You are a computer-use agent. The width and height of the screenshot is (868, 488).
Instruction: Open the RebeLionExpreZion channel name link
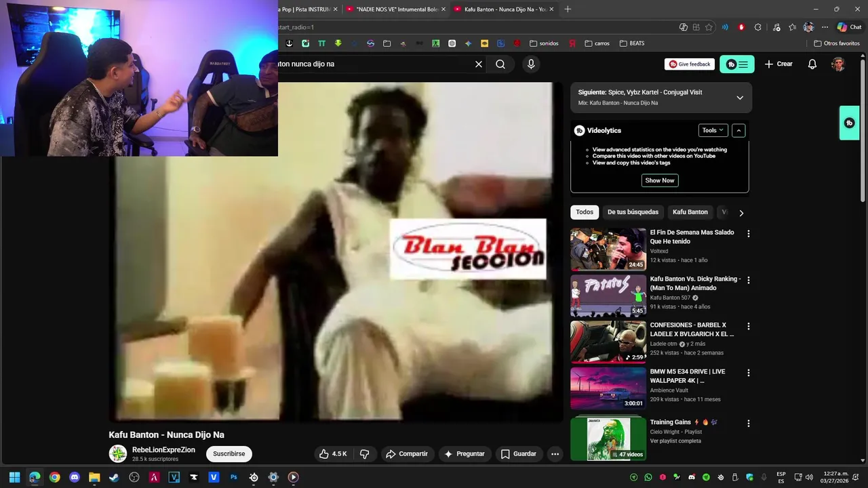click(x=163, y=450)
